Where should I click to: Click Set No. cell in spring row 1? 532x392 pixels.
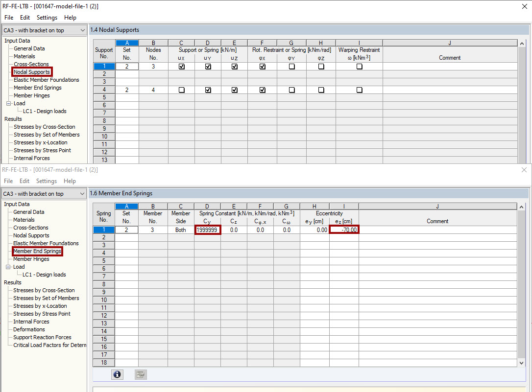point(126,230)
